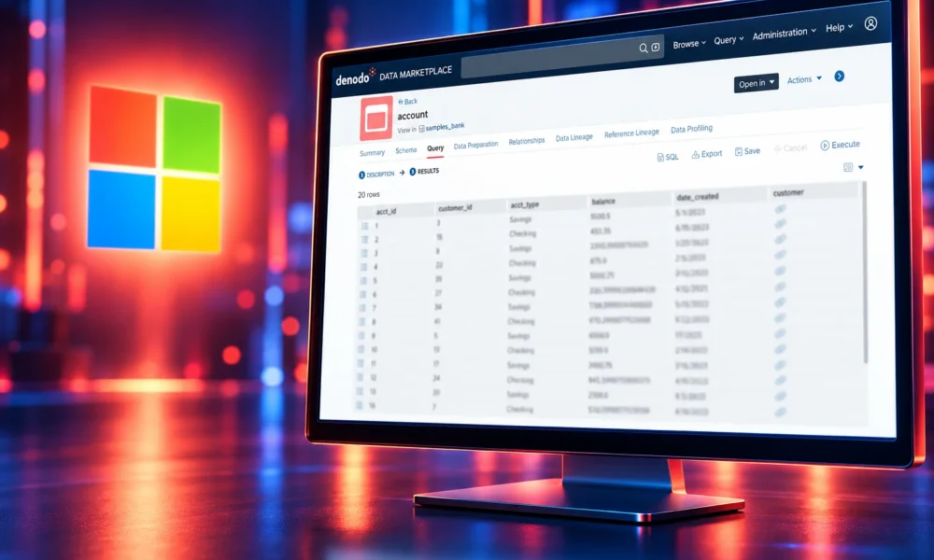The height and width of the screenshot is (560, 934).
Task: Click the icon beside the search magnifier
Action: (656, 47)
